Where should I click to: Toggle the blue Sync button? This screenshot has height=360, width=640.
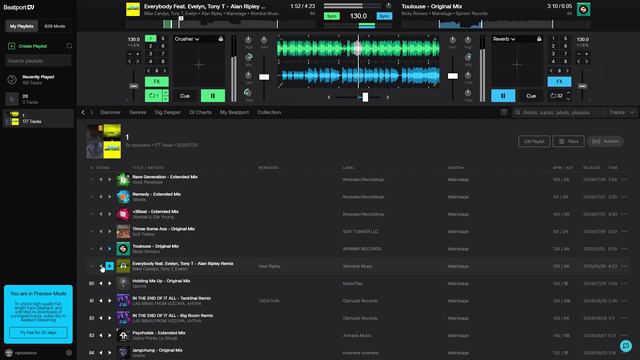tap(384, 16)
